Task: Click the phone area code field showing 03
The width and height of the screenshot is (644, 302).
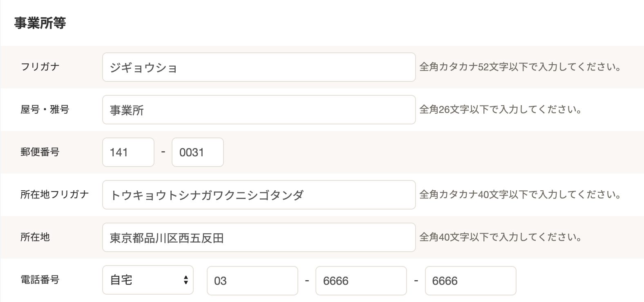Action: coord(252,281)
